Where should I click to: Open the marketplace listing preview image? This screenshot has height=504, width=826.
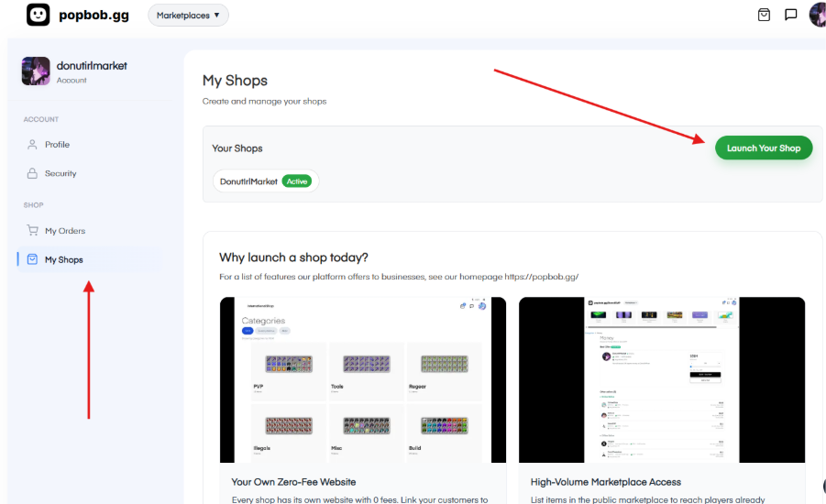pyautogui.click(x=661, y=379)
